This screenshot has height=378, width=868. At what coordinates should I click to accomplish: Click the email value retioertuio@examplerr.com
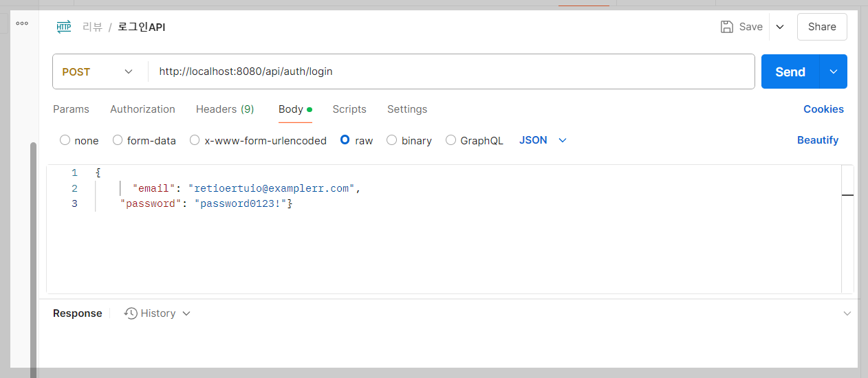(271, 188)
